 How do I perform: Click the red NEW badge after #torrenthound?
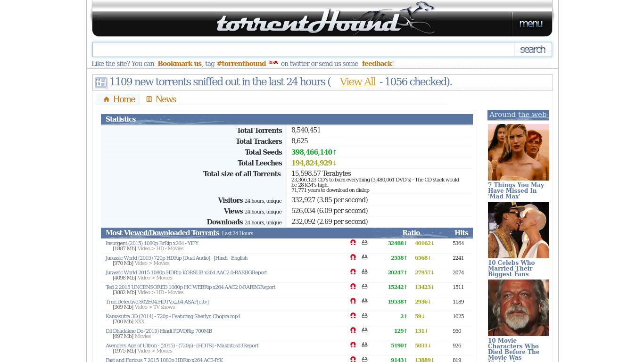[273, 62]
